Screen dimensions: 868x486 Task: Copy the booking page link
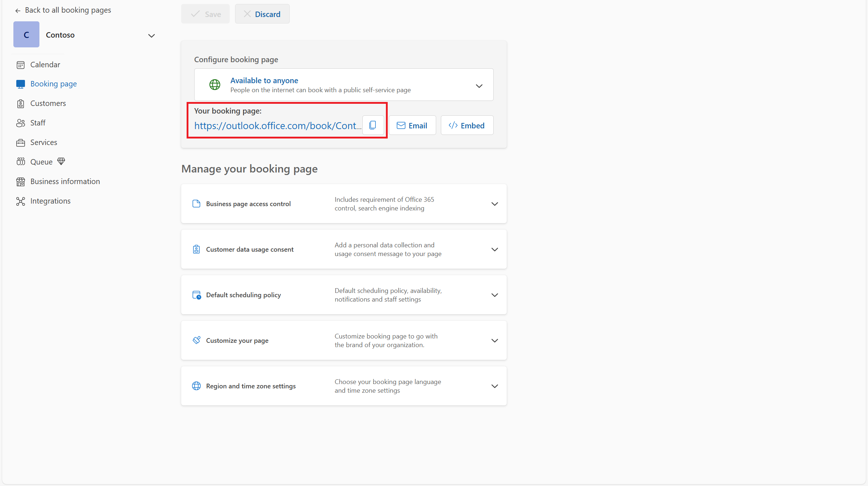click(x=373, y=125)
